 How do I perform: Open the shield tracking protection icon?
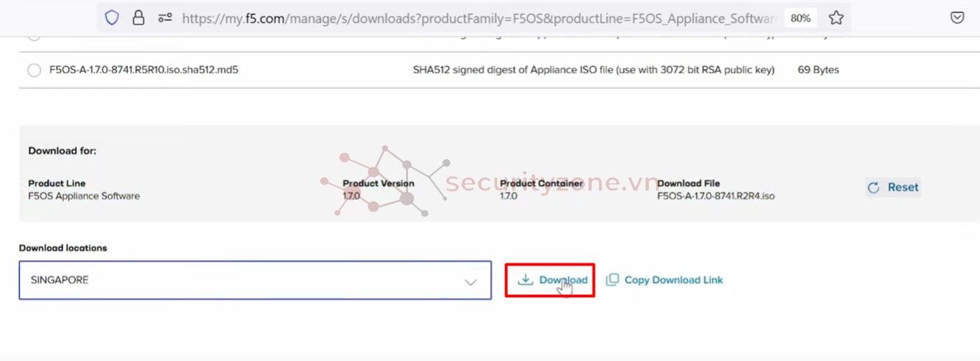(x=112, y=18)
